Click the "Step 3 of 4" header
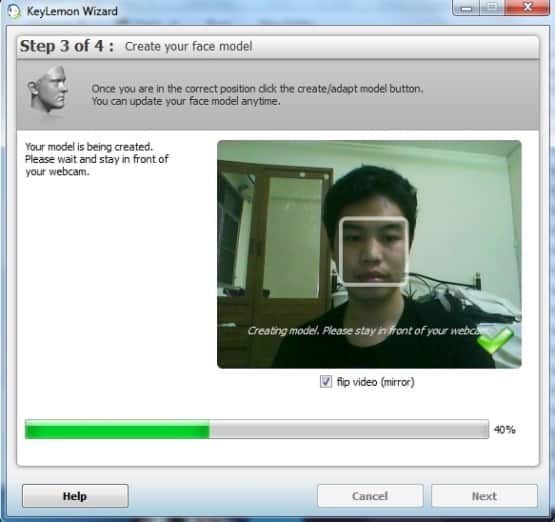 [x=67, y=46]
